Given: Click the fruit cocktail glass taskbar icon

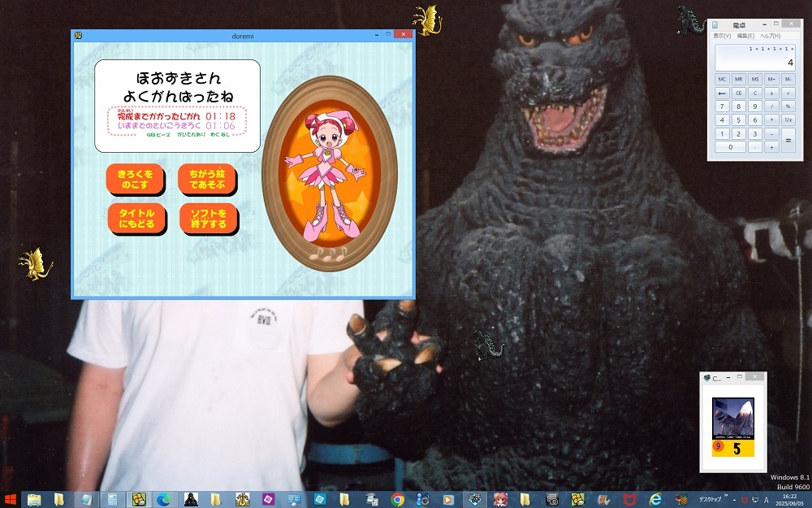Looking at the screenshot, I should coord(681,500).
